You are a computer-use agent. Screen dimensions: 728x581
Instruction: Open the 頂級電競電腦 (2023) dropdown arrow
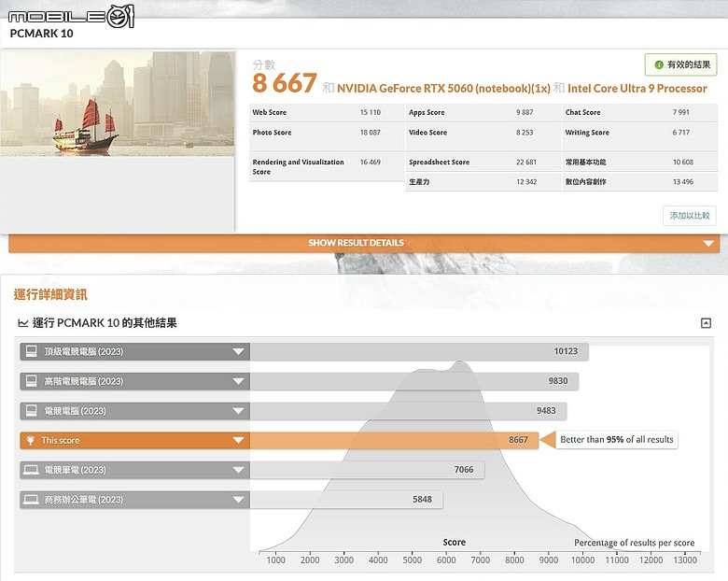(238, 351)
